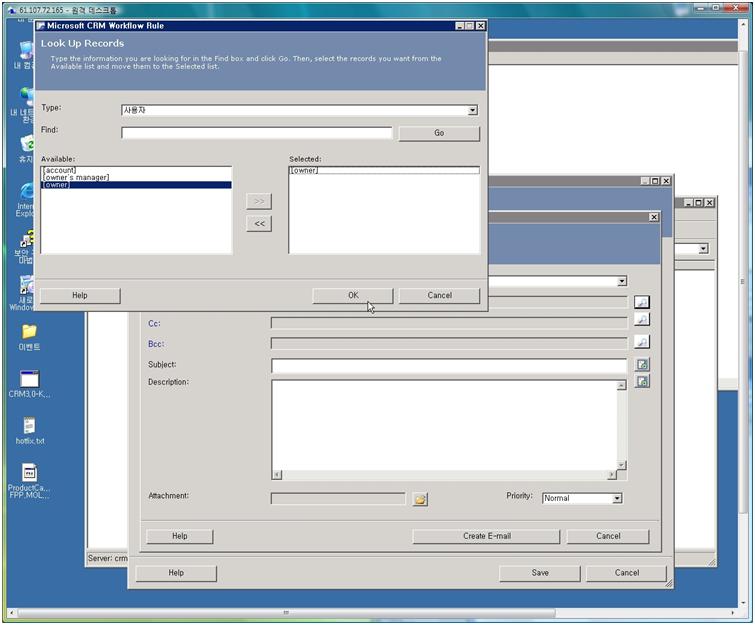
Task: Open the Type dropdown in Look Up Records
Action: tap(473, 110)
